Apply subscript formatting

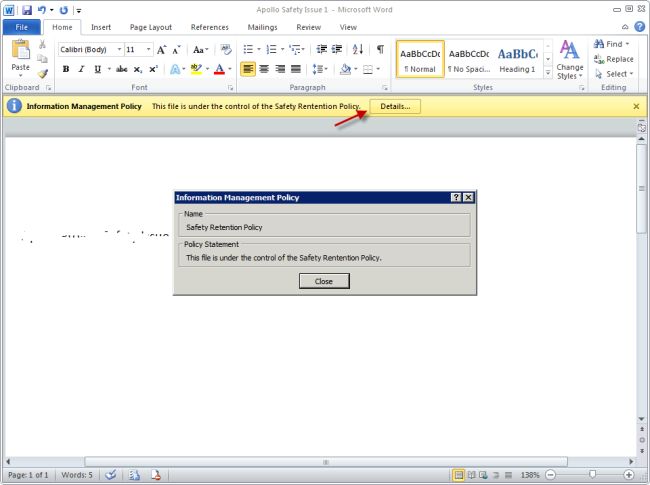click(138, 69)
